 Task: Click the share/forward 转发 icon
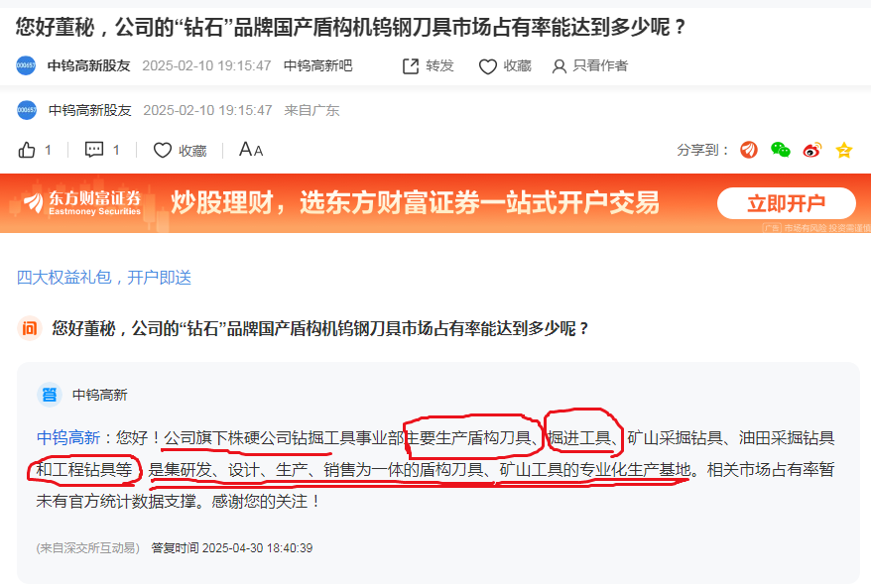click(411, 66)
